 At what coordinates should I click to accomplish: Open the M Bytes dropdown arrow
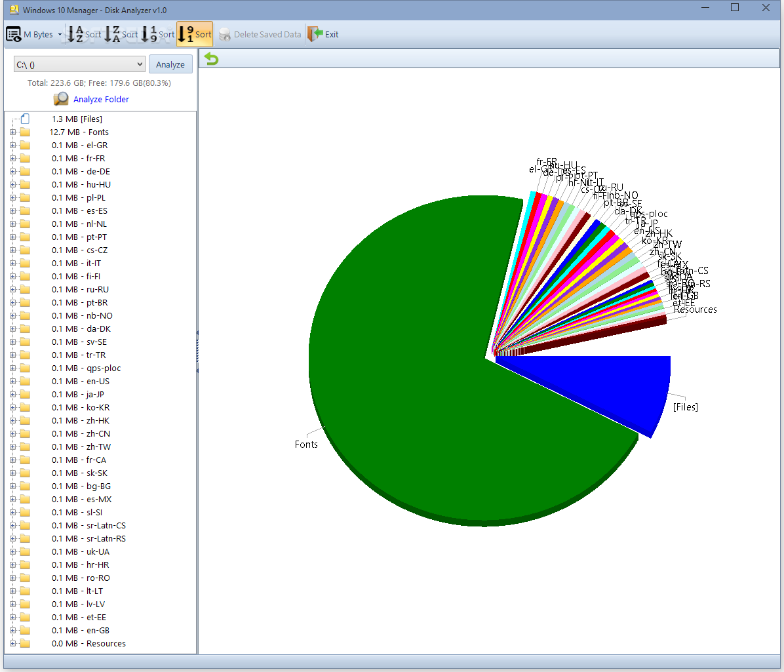60,35
